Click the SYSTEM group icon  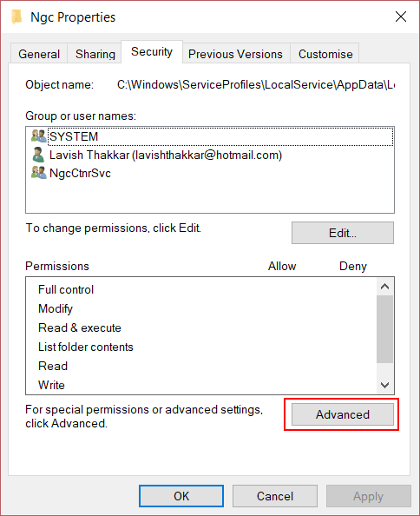(x=39, y=136)
